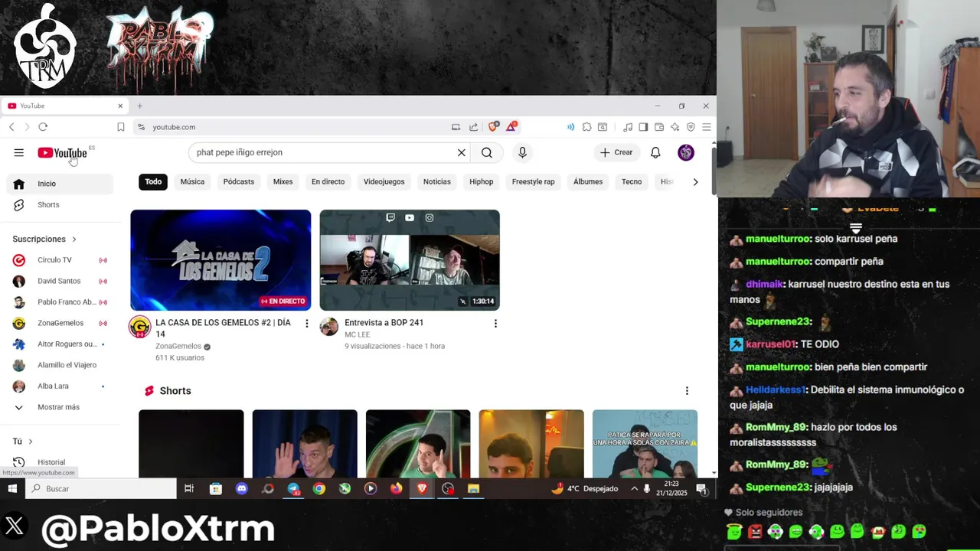The width and height of the screenshot is (980, 551).
Task: Toggle the browser sidebar panel icon
Action: (643, 127)
